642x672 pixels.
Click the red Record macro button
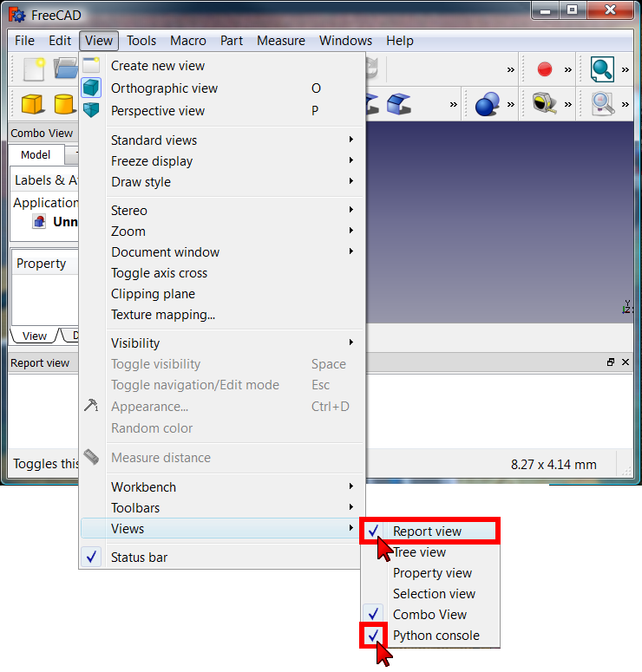(545, 69)
